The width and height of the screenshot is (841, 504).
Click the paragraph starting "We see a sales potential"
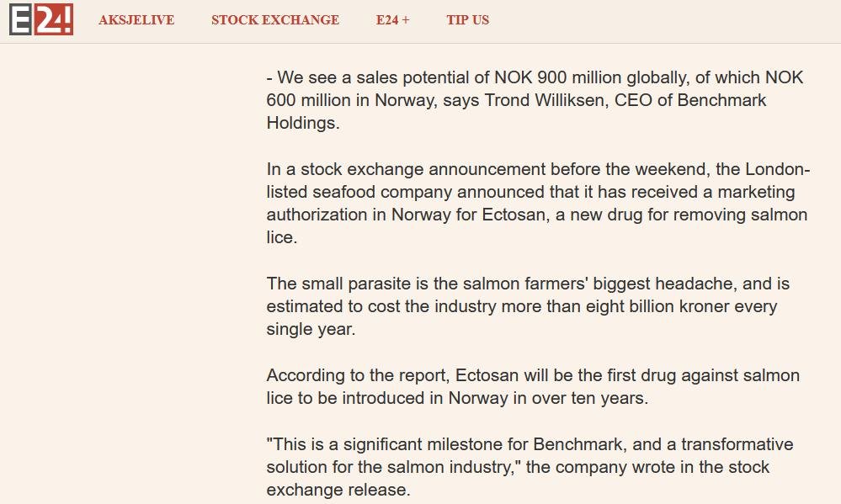pos(535,100)
